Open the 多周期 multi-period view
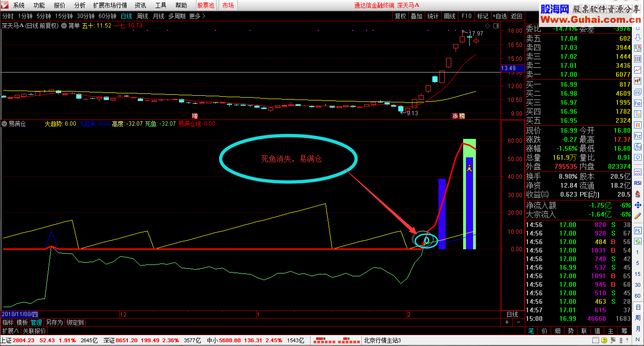This screenshot has width=644, height=346. [x=177, y=16]
